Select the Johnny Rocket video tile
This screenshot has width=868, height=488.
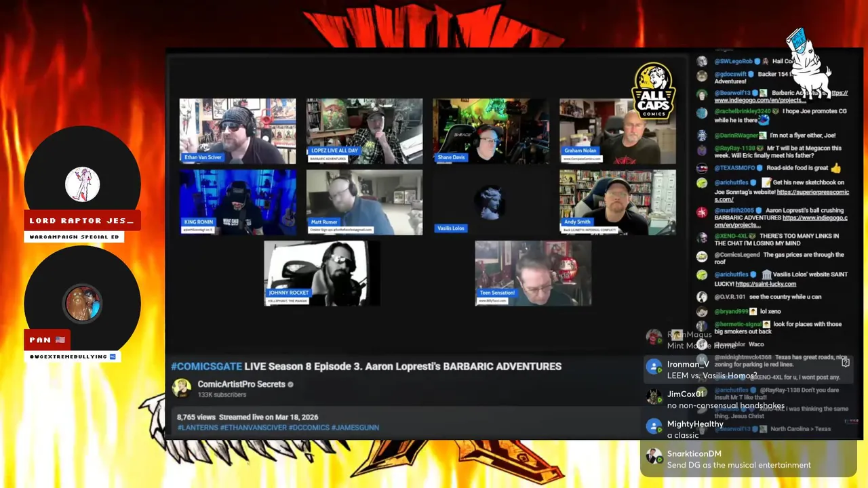(x=322, y=273)
